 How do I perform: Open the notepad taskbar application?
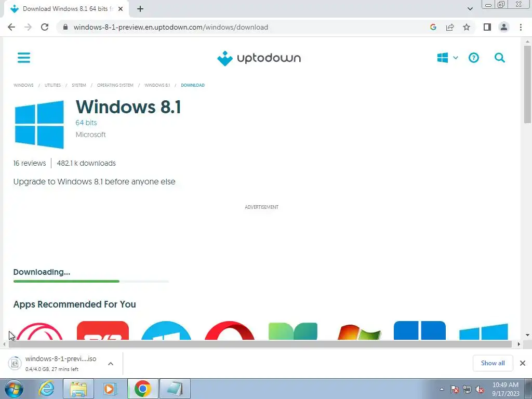(175, 389)
